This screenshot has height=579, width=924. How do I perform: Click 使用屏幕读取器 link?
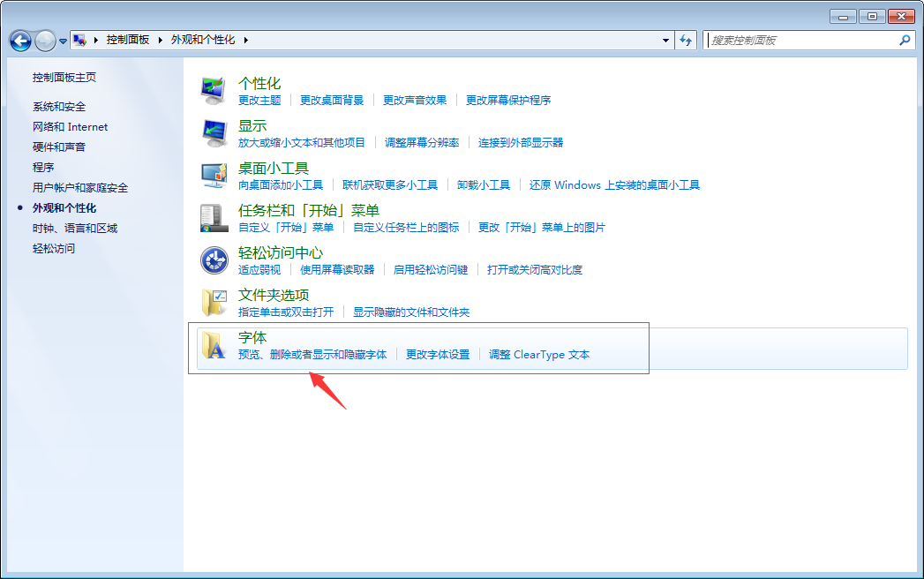(337, 270)
